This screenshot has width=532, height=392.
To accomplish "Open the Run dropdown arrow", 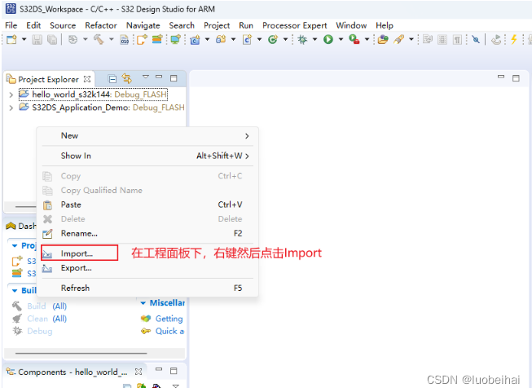I will click(341, 39).
